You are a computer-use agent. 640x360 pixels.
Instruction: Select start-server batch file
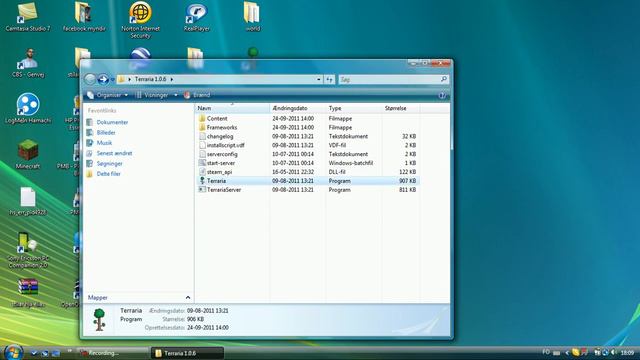click(221, 163)
